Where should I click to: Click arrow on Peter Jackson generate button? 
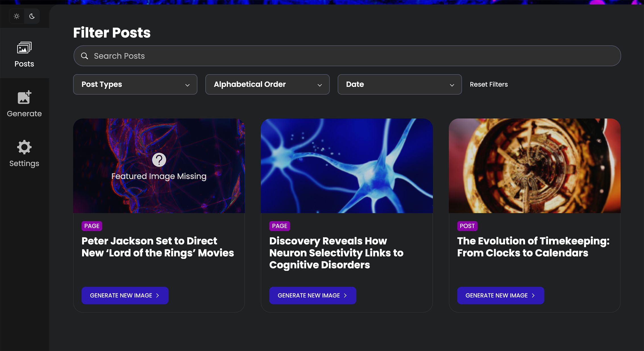pos(158,296)
